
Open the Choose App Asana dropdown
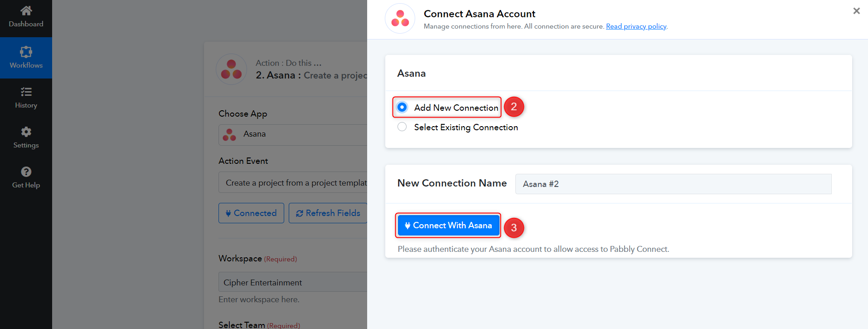pos(293,135)
